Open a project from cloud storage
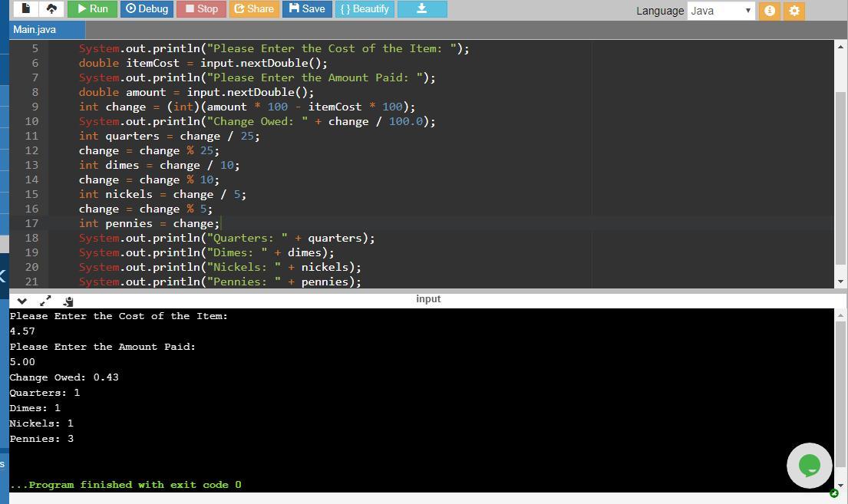This screenshot has height=504, width=848. tap(51, 8)
